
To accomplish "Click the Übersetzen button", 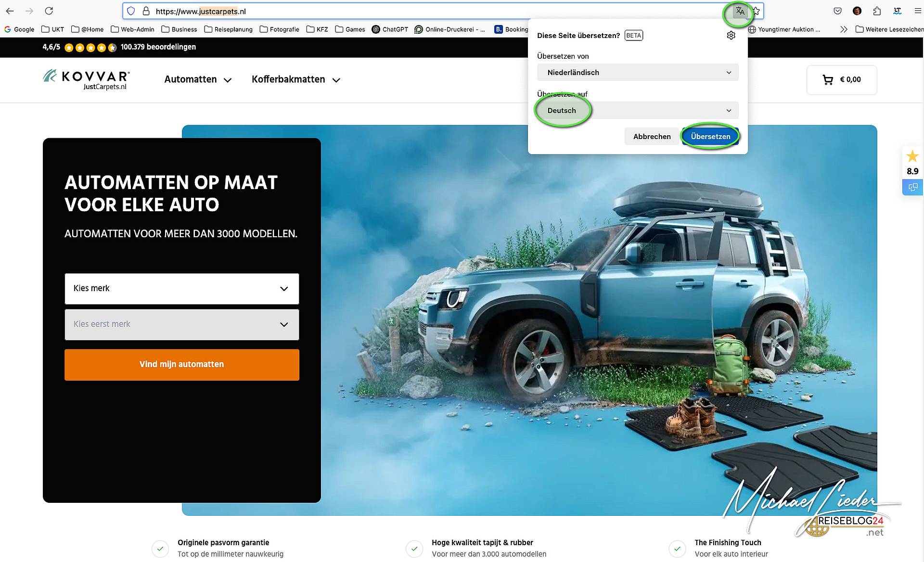I will tap(710, 136).
